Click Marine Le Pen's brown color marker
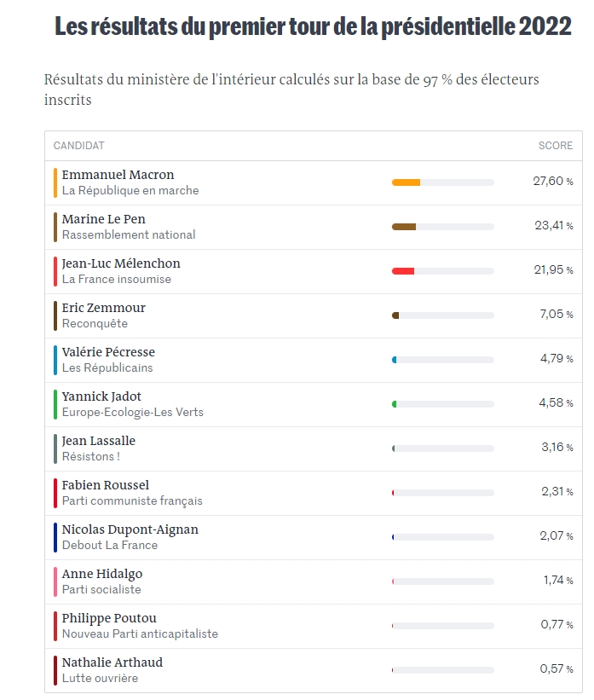 click(x=55, y=227)
